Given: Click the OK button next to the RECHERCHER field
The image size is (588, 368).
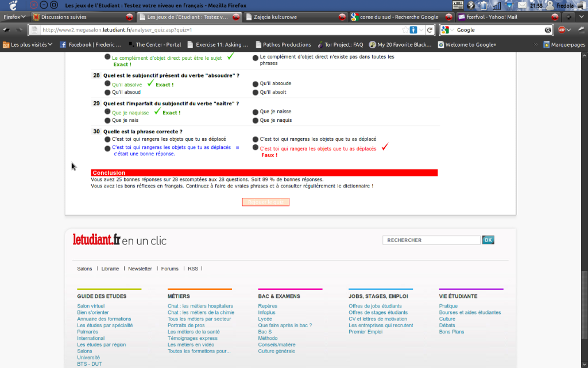Looking at the screenshot, I should [488, 240].
